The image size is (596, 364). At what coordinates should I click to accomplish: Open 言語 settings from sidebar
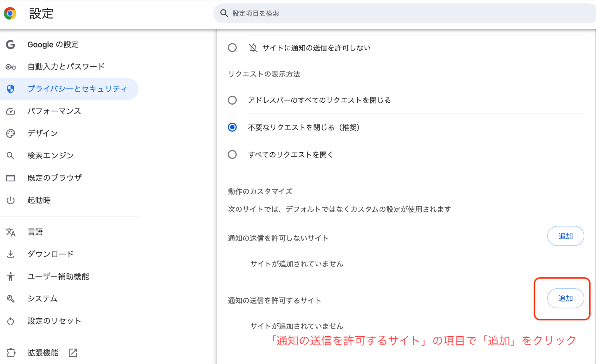pos(35,232)
